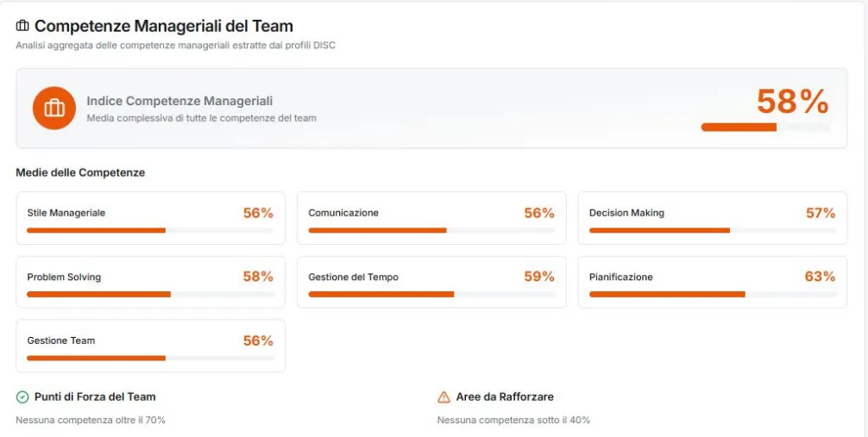Click the green checkmark icon near Punti di Forza

22,397
